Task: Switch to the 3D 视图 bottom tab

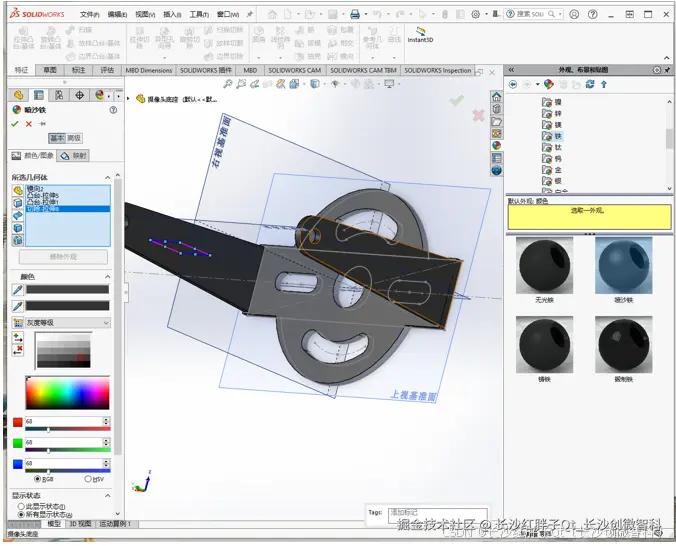Action: pyautogui.click(x=80, y=524)
